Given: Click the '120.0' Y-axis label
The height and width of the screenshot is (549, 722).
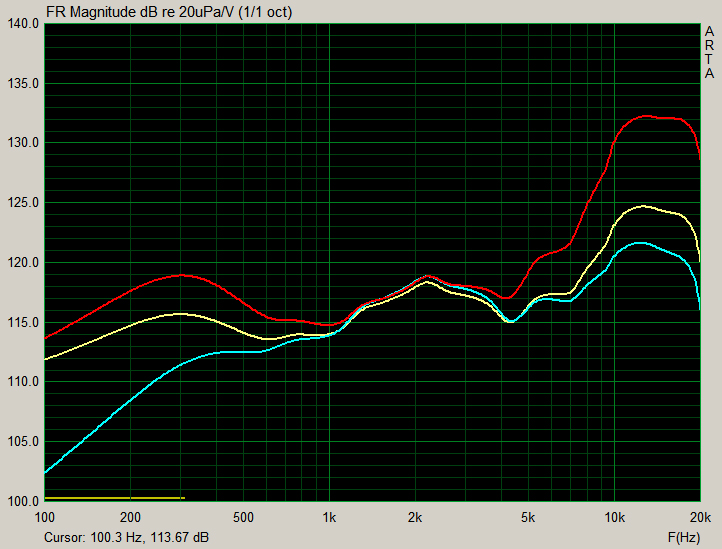Looking at the screenshot, I should [x=23, y=263].
